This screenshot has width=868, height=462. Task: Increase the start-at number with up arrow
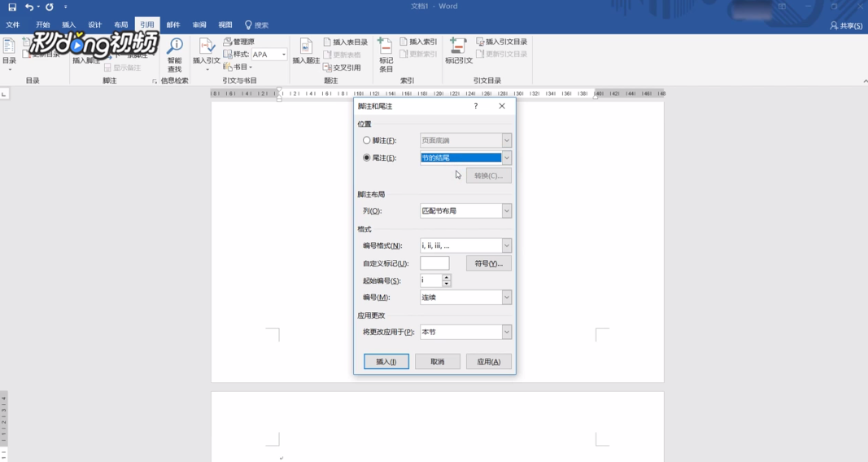coord(447,277)
